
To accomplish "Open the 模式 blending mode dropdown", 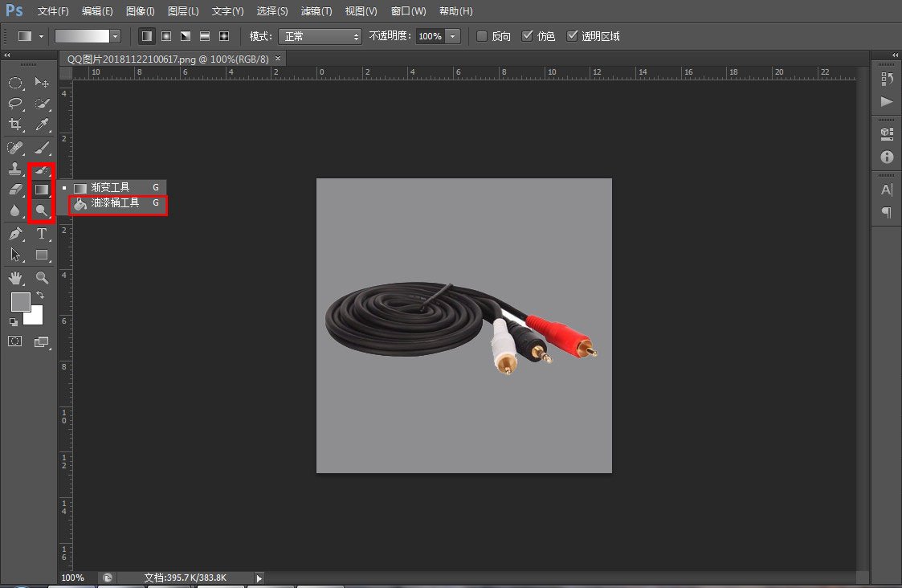I will pos(320,36).
